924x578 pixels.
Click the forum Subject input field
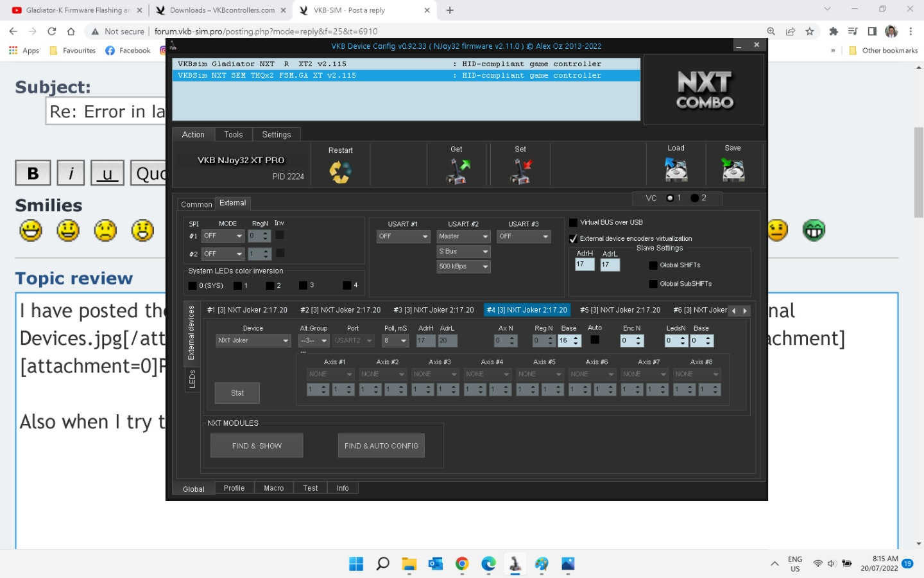(106, 112)
